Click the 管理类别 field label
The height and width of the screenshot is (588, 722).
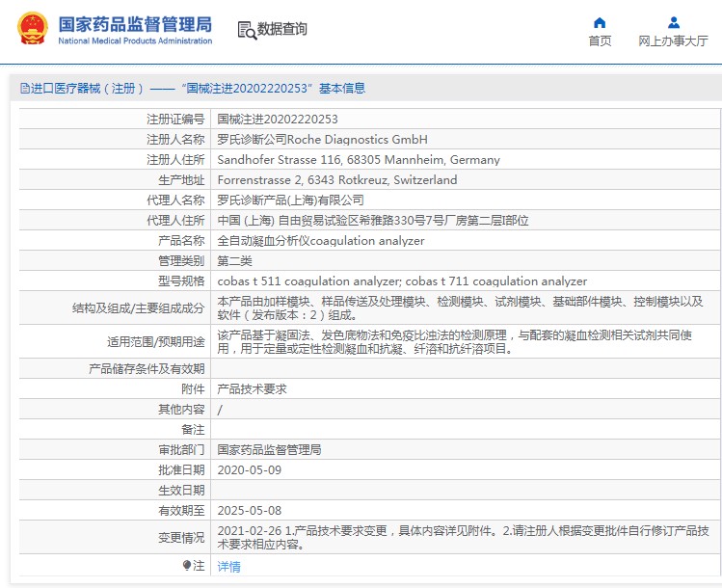[x=181, y=261]
